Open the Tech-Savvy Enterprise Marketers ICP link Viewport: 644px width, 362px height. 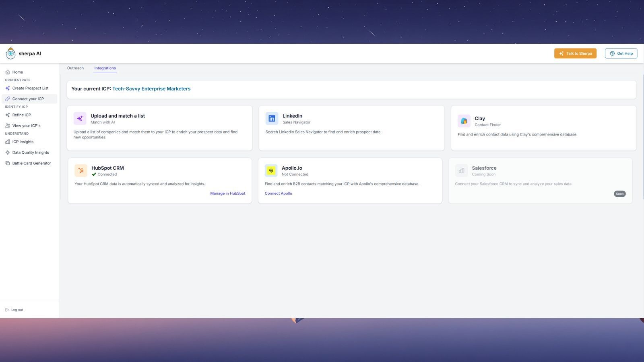point(151,89)
